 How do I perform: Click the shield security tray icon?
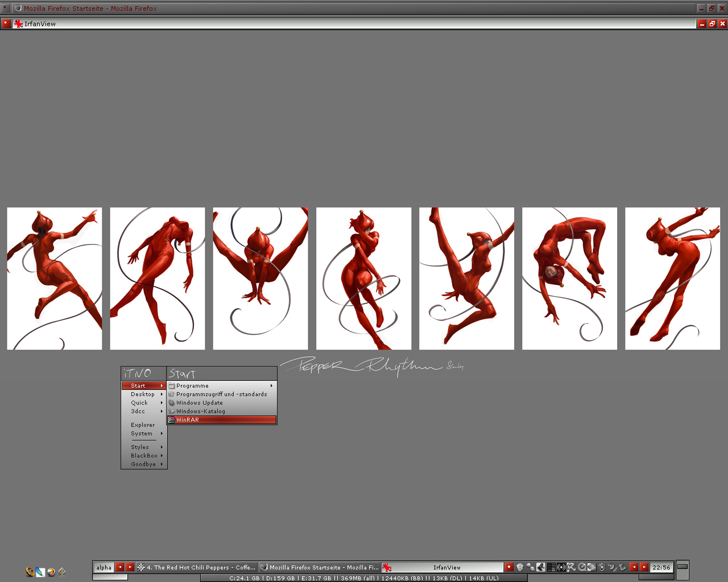tap(520, 567)
